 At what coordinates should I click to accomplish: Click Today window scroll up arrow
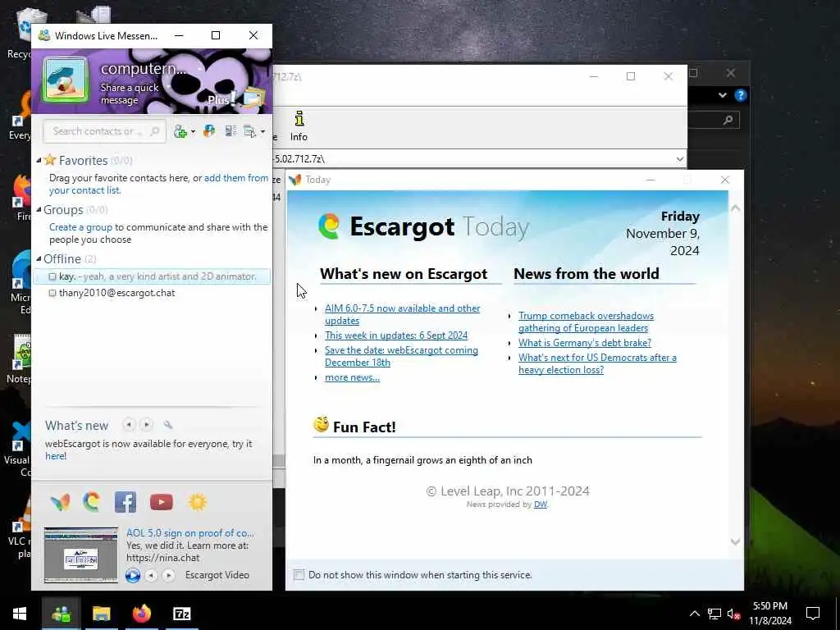[736, 208]
